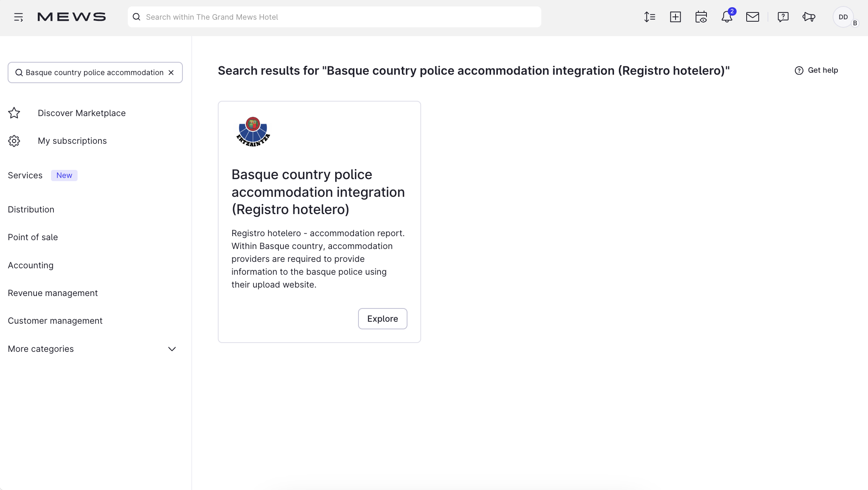Open the envelope messages icon

753,17
